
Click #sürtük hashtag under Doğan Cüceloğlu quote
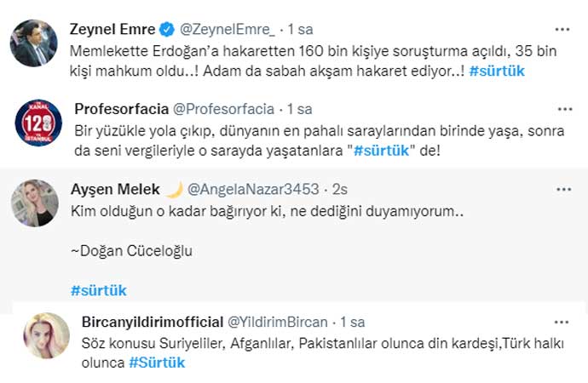click(x=98, y=290)
